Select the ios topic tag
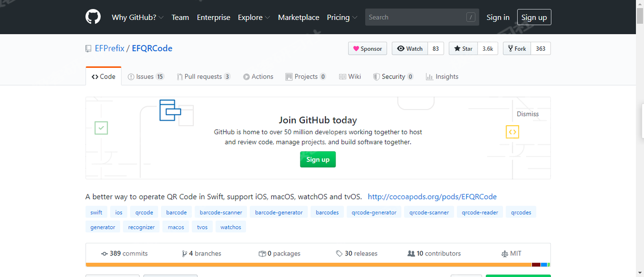The image size is (644, 277). click(119, 212)
